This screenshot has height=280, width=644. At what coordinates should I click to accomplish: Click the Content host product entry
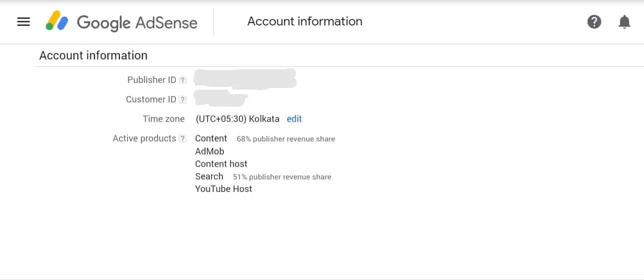click(221, 164)
